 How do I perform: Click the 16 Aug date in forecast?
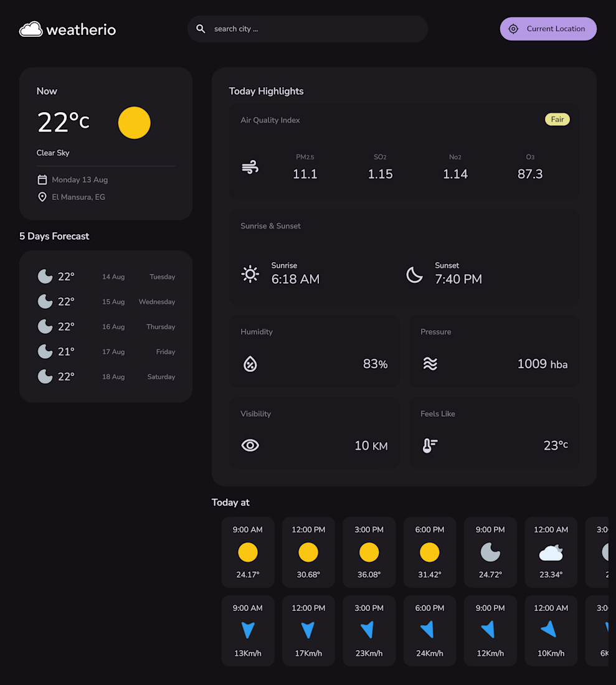point(113,326)
